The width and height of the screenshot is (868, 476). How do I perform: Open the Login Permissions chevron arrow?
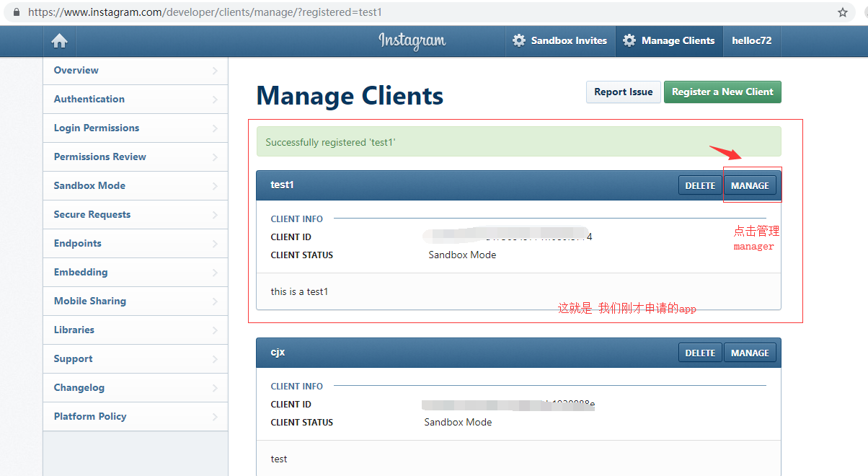(215, 128)
